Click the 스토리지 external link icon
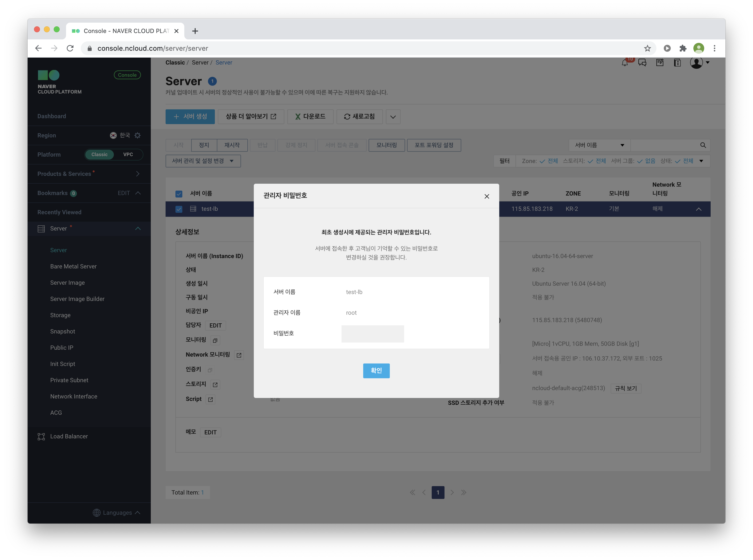 point(215,384)
